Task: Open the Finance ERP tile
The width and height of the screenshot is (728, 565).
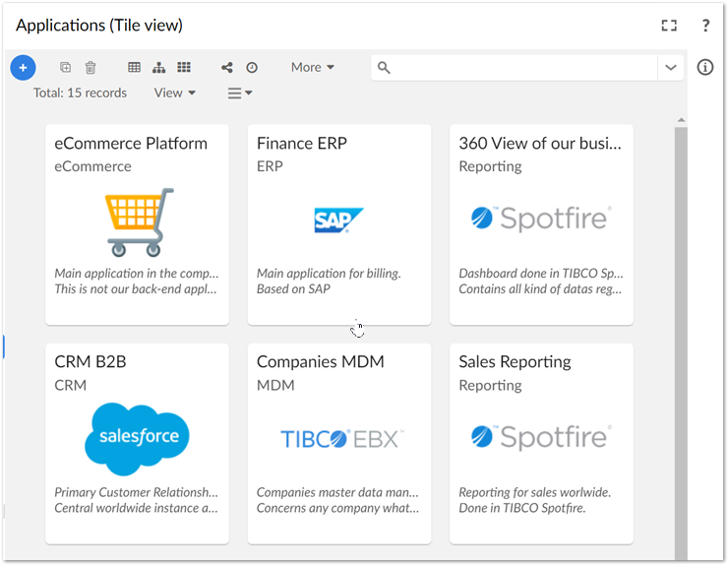Action: pyautogui.click(x=339, y=223)
